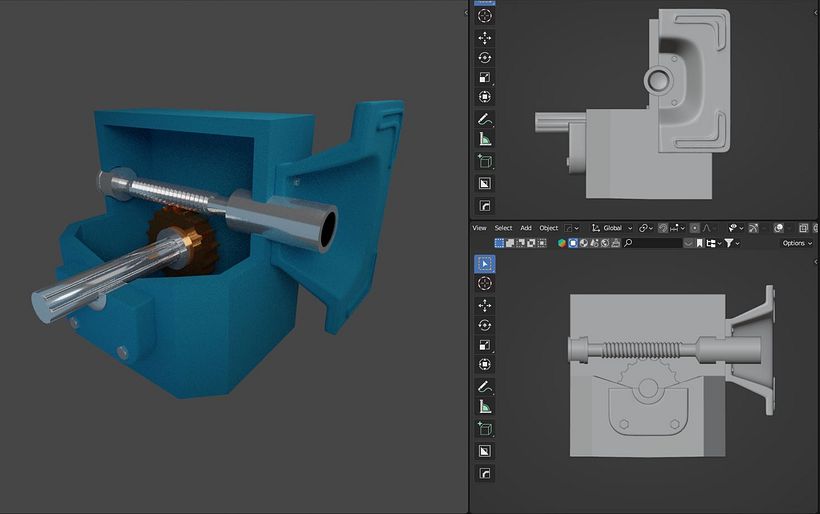Select the Inset Faces tool in top viewport
This screenshot has width=820, height=514.
(485, 184)
